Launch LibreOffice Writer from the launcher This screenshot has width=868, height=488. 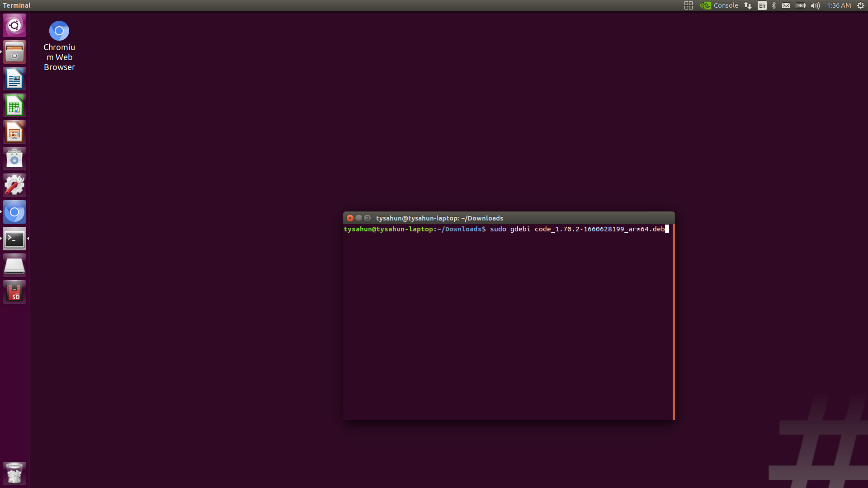point(14,78)
